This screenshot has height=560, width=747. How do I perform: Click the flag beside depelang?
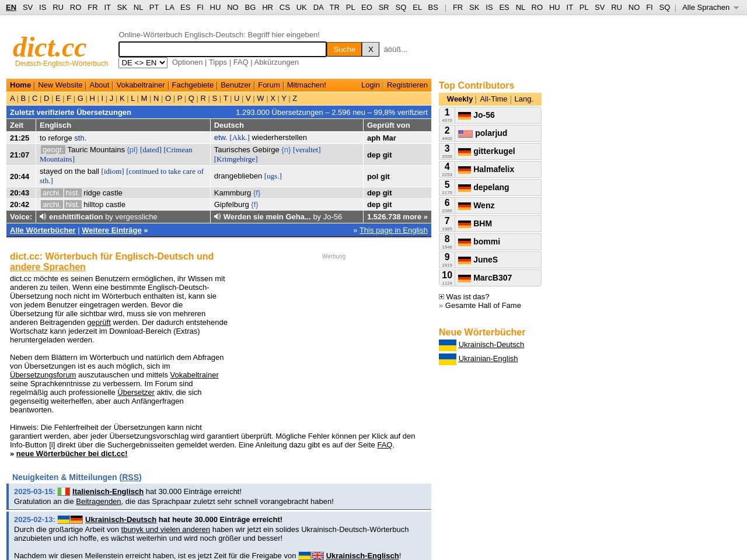tap(465, 188)
